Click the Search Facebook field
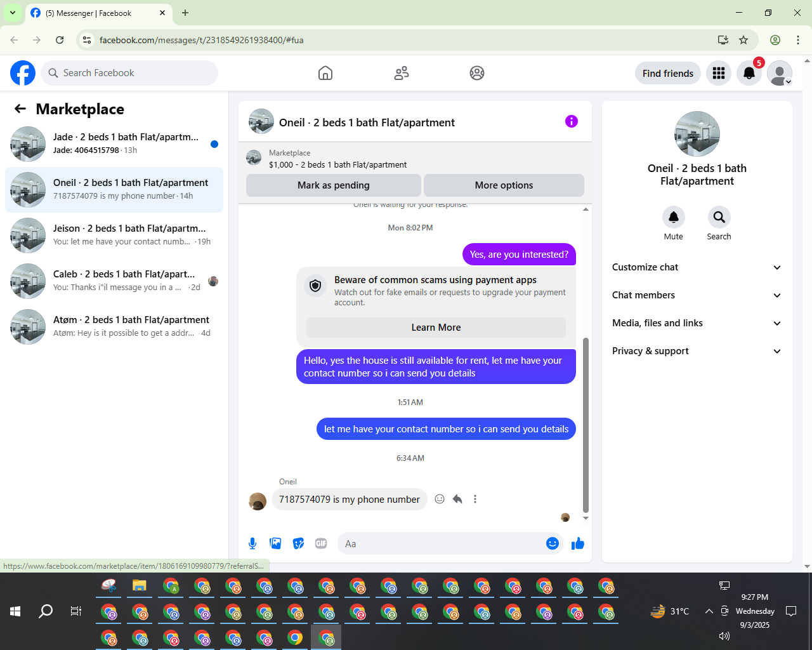 tap(129, 73)
